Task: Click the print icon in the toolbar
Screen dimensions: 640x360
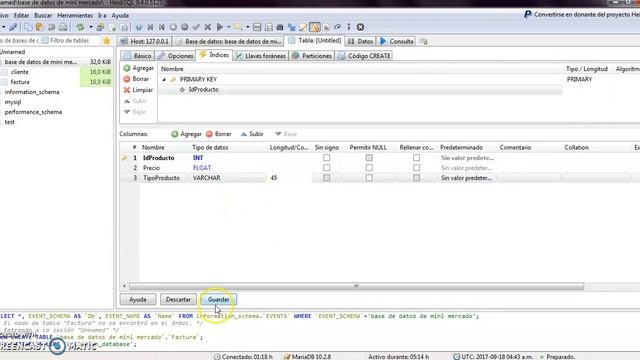Action: (63, 27)
